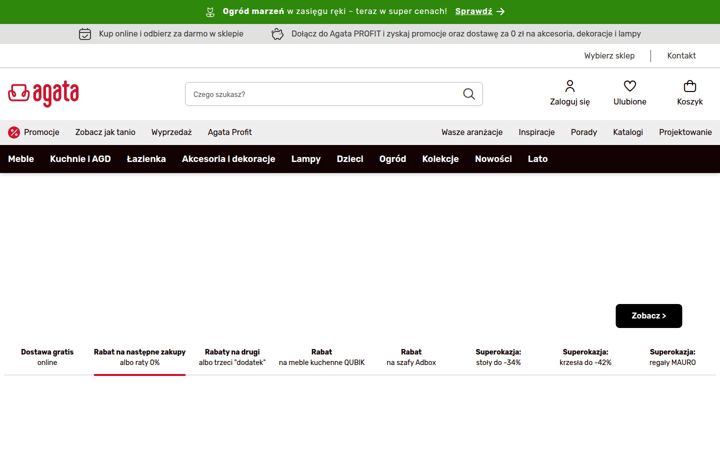Viewport: 720px width, 450px height.
Task: Click the Agata logo
Action: [x=43, y=94]
